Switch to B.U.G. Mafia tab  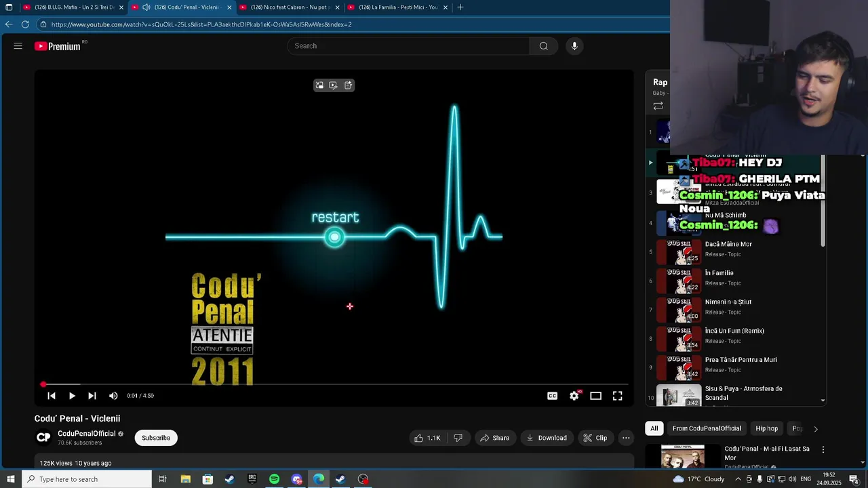point(74,7)
